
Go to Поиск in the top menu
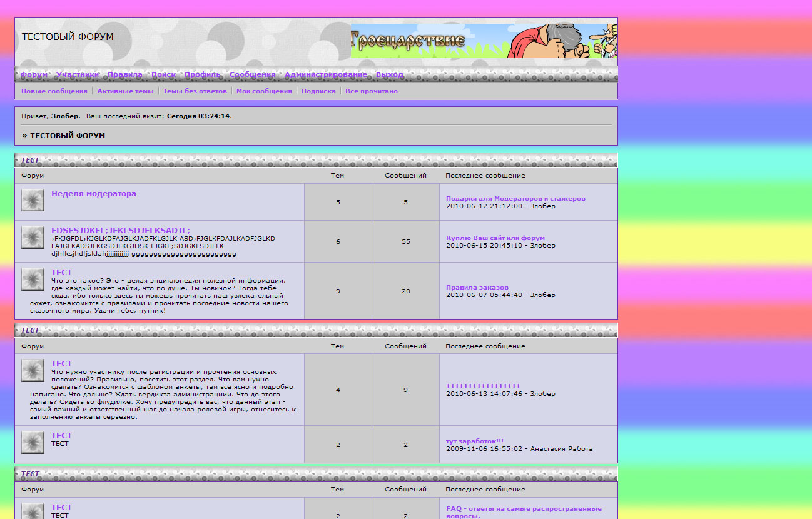[x=163, y=74]
